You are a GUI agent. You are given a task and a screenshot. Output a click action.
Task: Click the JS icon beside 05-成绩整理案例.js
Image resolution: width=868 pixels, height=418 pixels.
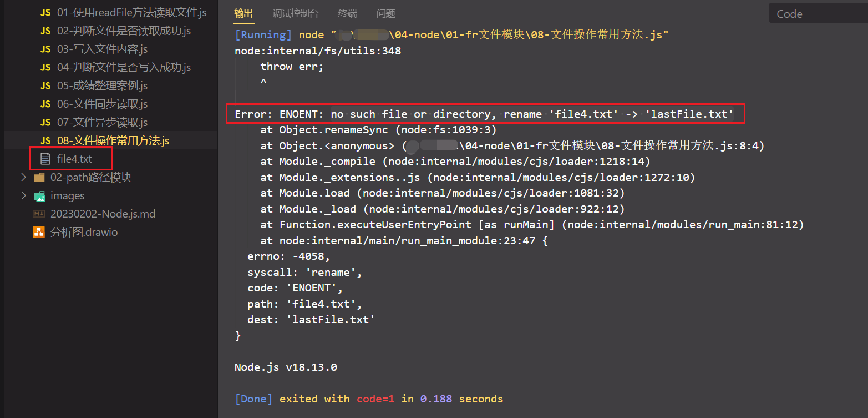(45, 86)
